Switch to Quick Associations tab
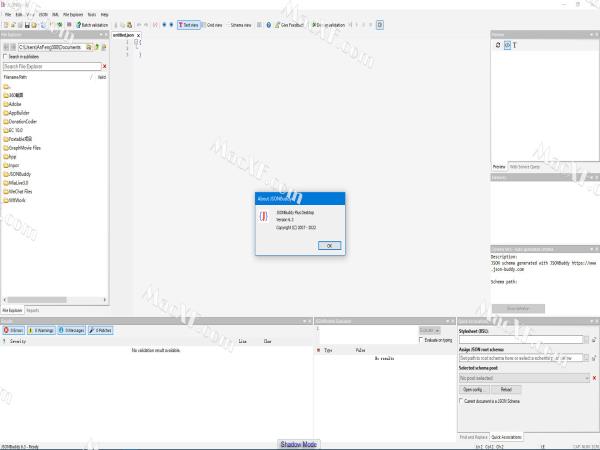Screen dimensions: 600x450 (x=506, y=437)
